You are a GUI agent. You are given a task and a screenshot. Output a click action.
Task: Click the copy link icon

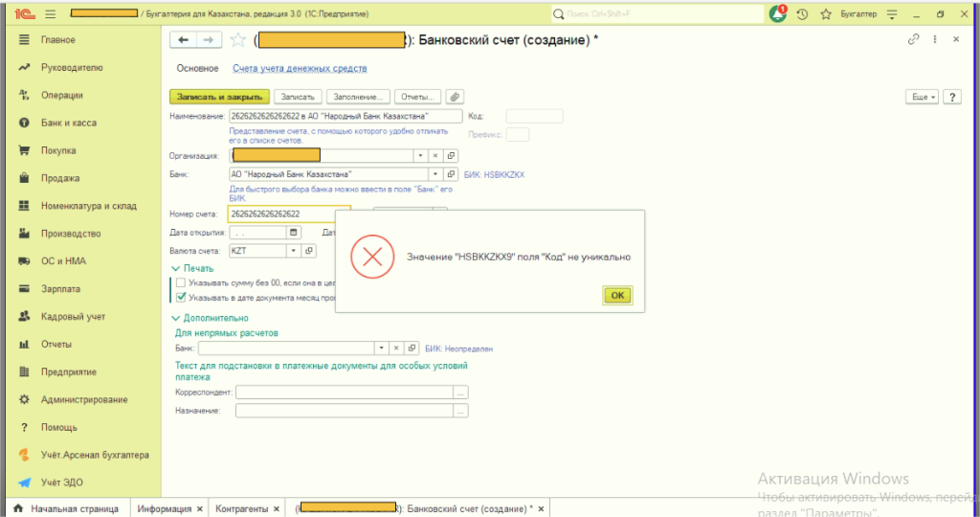click(x=913, y=39)
